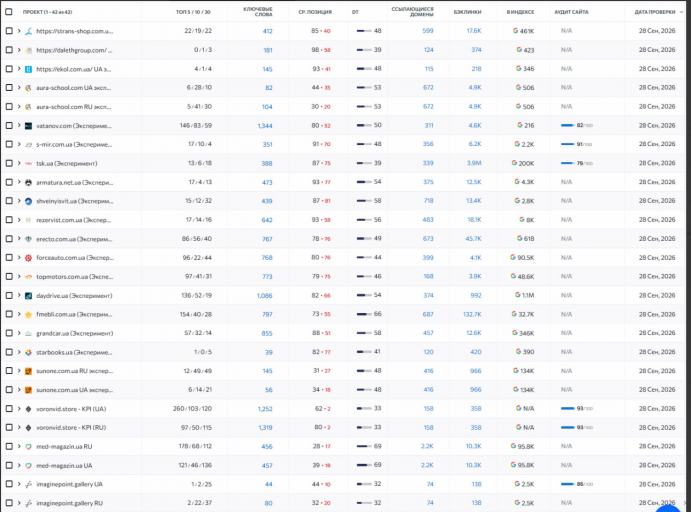Select checkbox for aura-school.com RU row
Image resolution: width=691 pixels, height=512 pixels.
pos(9,107)
